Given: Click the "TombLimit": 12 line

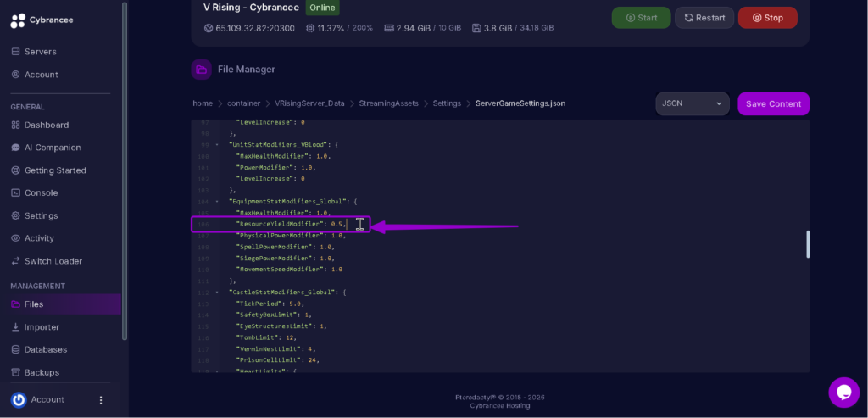Looking at the screenshot, I should point(266,337).
